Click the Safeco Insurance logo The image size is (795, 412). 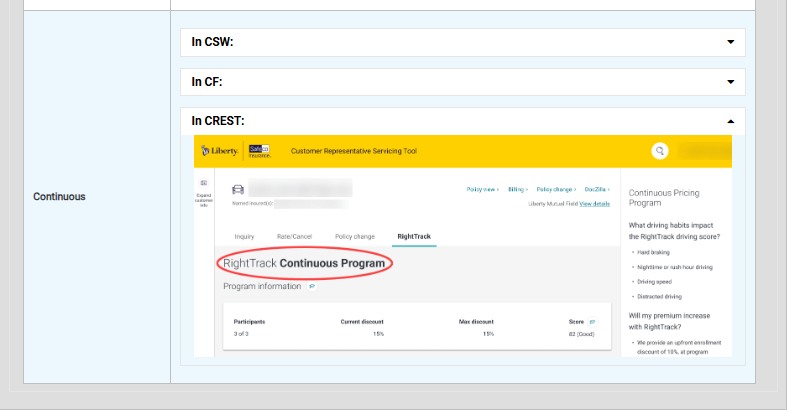[x=260, y=151]
